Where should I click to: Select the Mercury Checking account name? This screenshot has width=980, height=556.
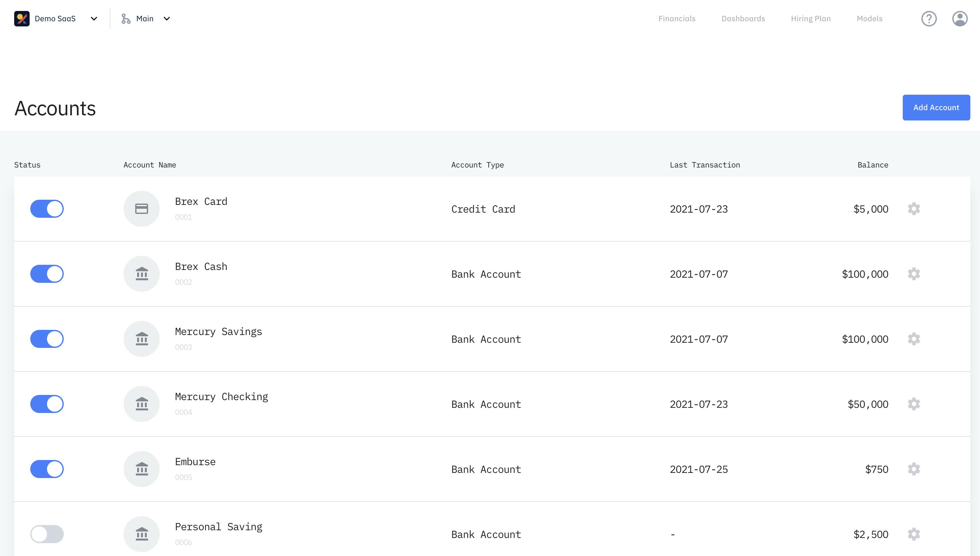pos(221,397)
